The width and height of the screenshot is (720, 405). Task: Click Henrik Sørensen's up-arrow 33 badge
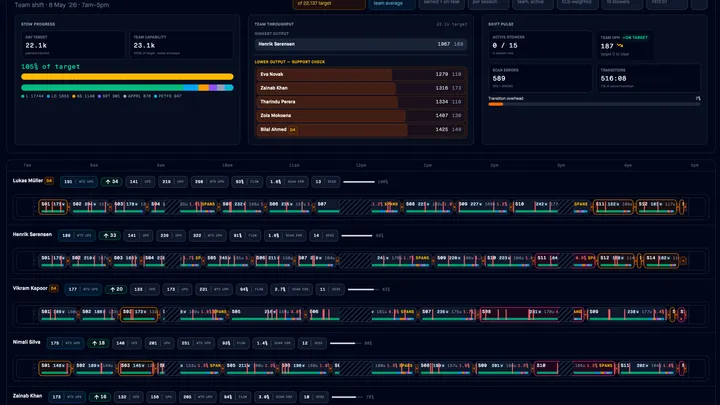(x=110, y=235)
